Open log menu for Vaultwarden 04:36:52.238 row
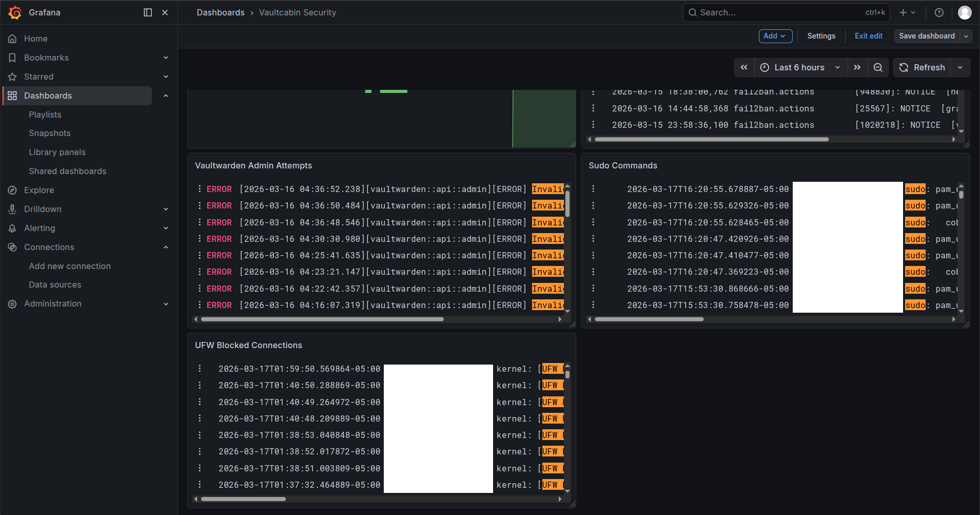This screenshot has width=980, height=515. click(x=200, y=189)
